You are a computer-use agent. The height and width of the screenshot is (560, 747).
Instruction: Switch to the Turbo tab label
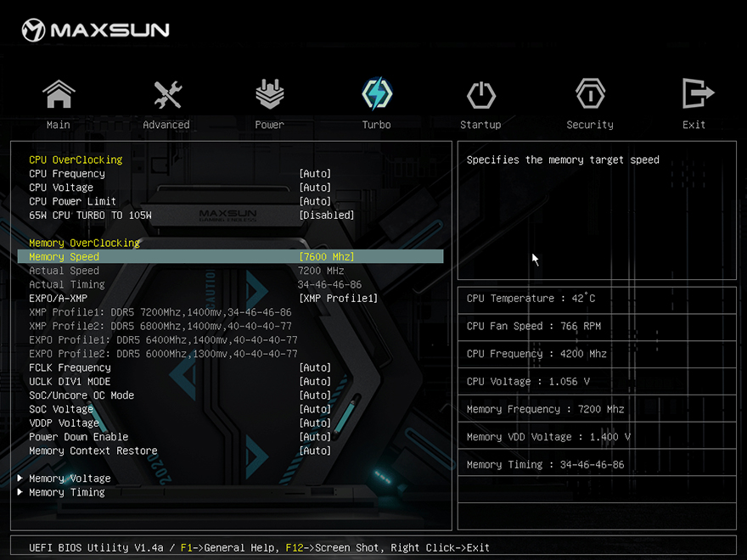pos(376,125)
